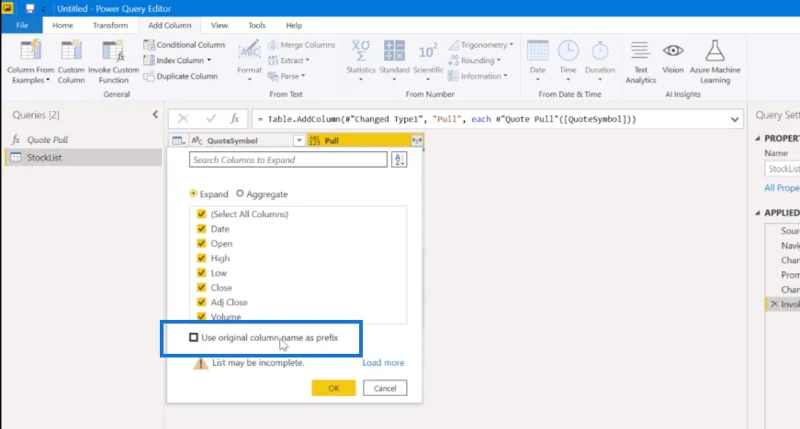Enable Use original column name as prefix
This screenshot has width=800, height=429.
(x=193, y=337)
